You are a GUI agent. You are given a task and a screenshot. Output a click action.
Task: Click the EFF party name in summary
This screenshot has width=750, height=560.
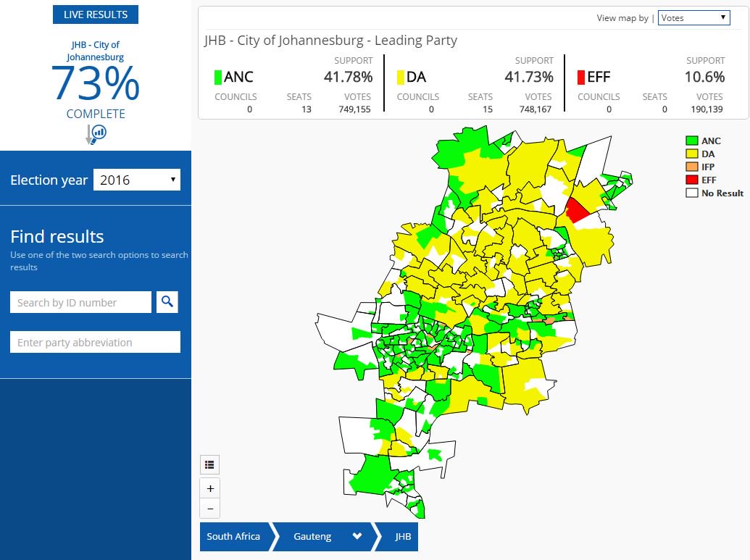click(599, 77)
